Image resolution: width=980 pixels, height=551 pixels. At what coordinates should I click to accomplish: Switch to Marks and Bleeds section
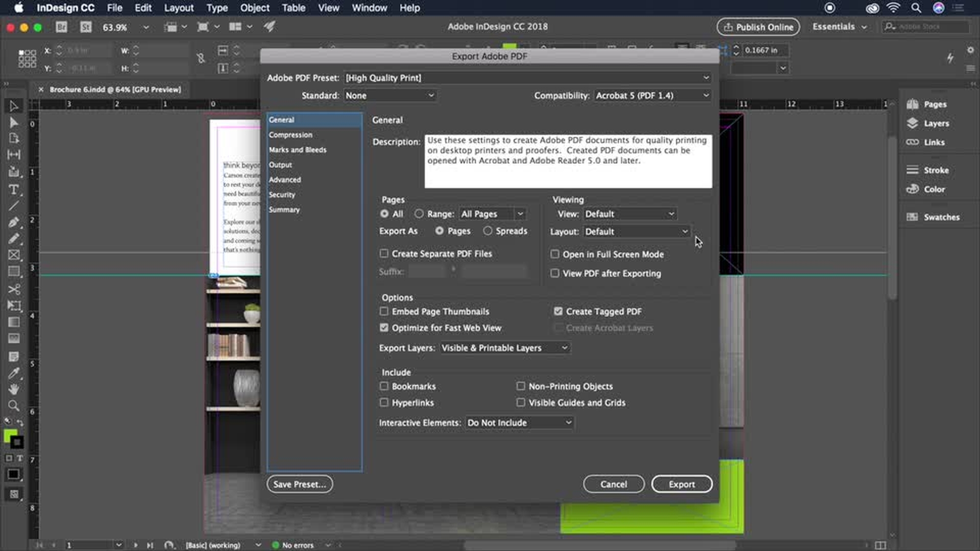(298, 150)
